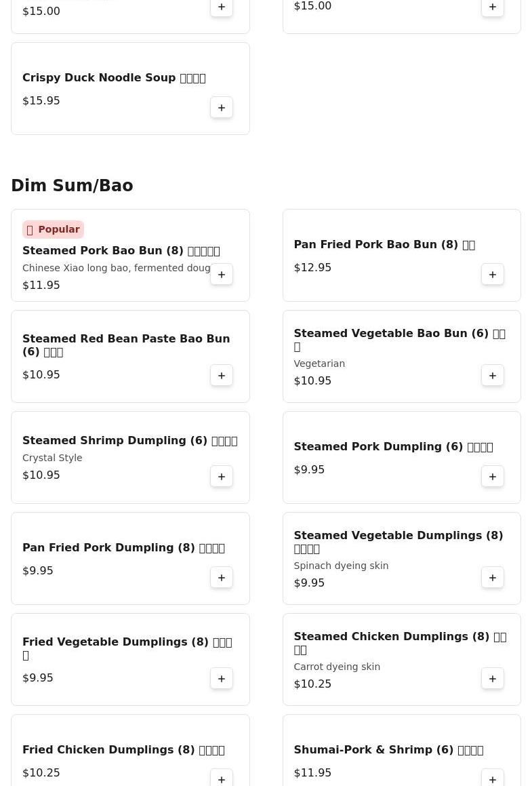Add Steamed Pork Bao Bun to order
Image resolution: width=532 pixels, height=786 pixels.
click(222, 275)
